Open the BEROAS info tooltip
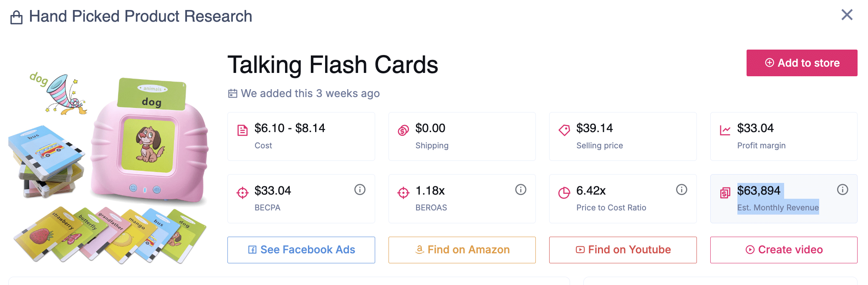This screenshot has height=285, width=868. (520, 189)
